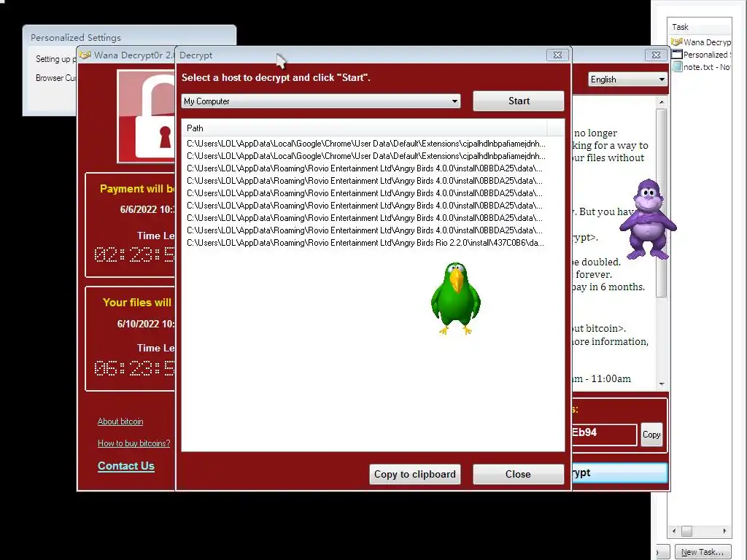Click the Path column header
Screen dimensions: 747x560
coord(365,128)
